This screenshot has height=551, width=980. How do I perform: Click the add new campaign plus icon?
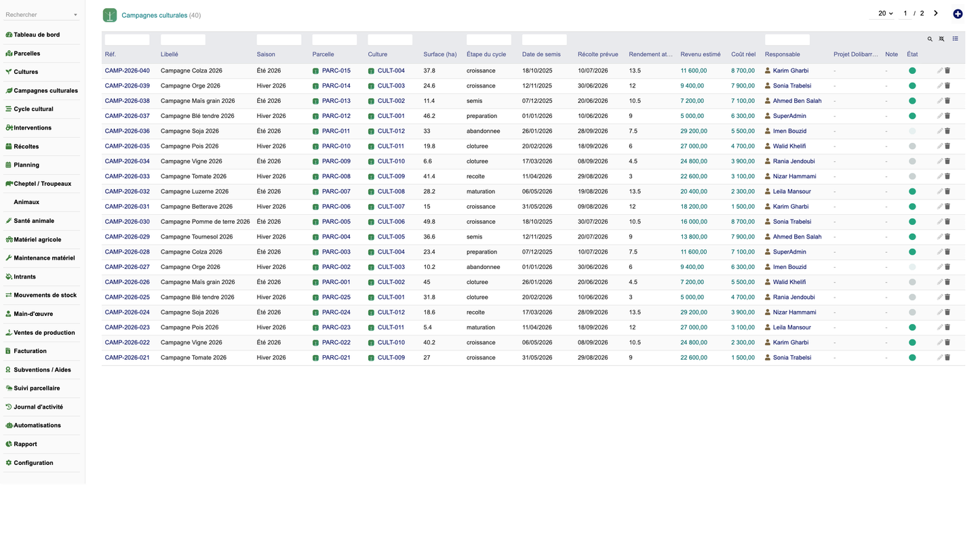coord(958,14)
